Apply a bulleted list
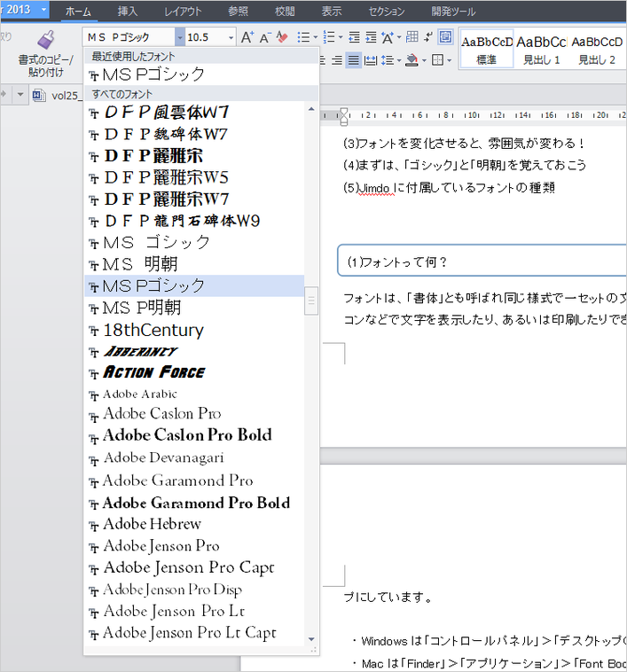Image resolution: width=627 pixels, height=672 pixels. (x=303, y=37)
